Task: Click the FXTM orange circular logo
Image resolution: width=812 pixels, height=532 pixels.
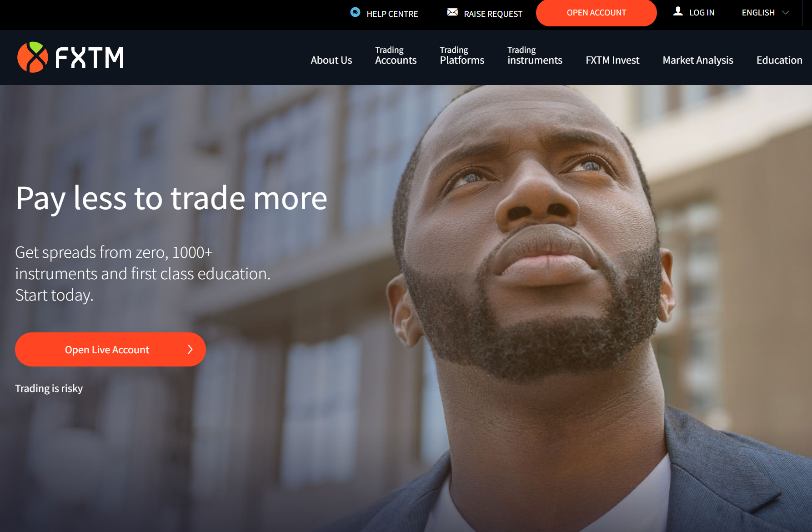Action: 33,57
